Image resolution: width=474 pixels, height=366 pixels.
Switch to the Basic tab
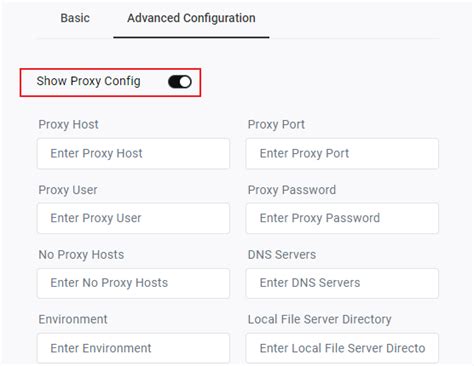75,18
